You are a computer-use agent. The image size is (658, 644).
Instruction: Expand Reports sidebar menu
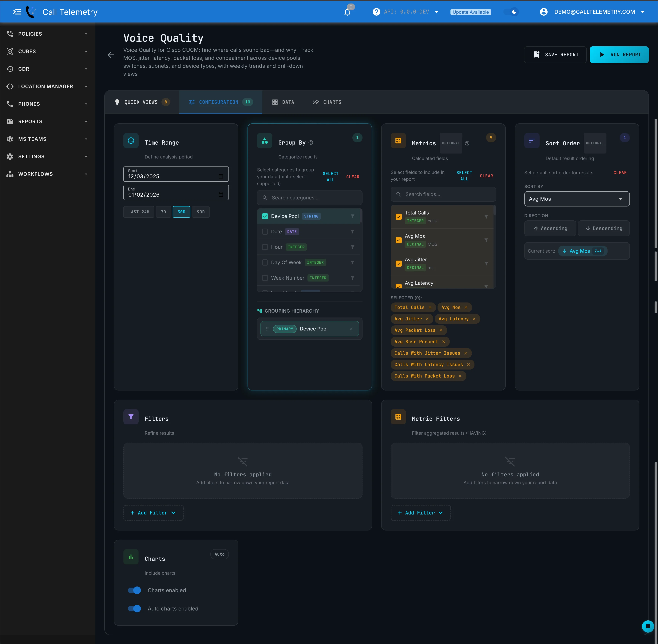click(x=47, y=121)
